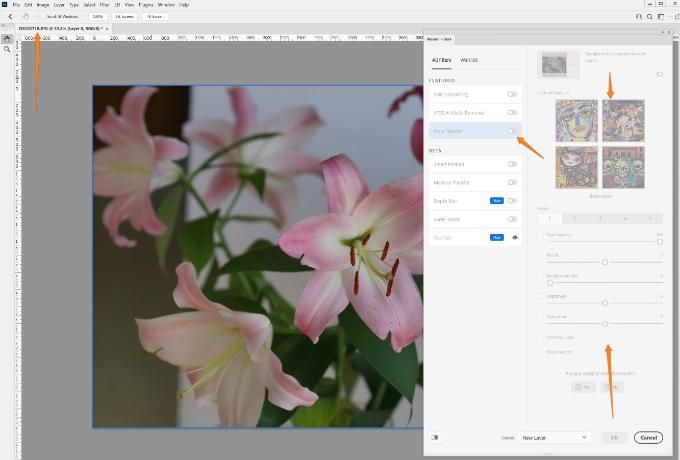Screen dimensions: 680x460
Task: Adjust the Brightness slider handle
Action: (605, 303)
